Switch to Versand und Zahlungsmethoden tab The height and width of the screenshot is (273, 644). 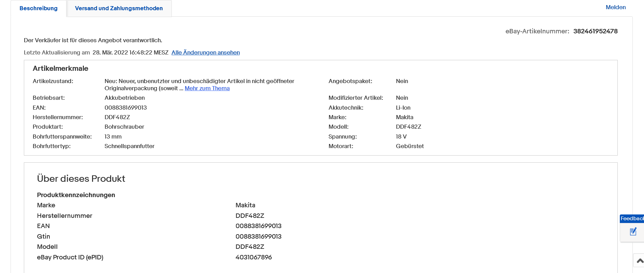119,8
